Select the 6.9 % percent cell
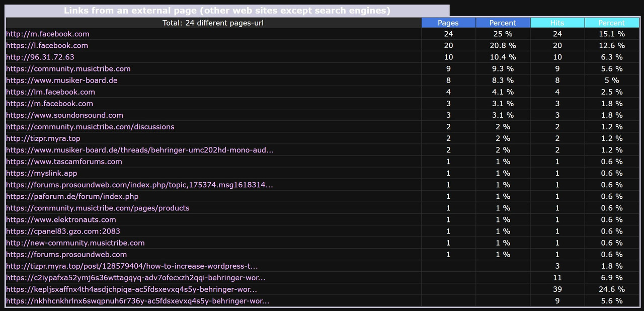Viewport: 644px width, 311px height. (612, 277)
